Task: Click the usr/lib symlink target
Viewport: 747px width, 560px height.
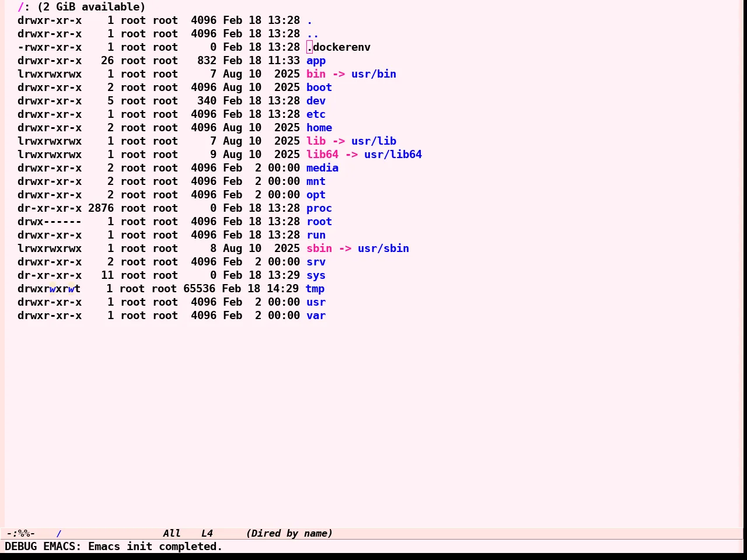Action: tap(373, 141)
